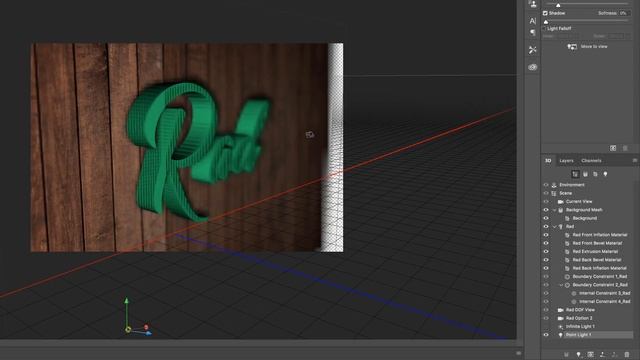This screenshot has width=640, height=360.
Task: Filter 3D panel by Meshes
Action: pyautogui.click(x=585, y=174)
